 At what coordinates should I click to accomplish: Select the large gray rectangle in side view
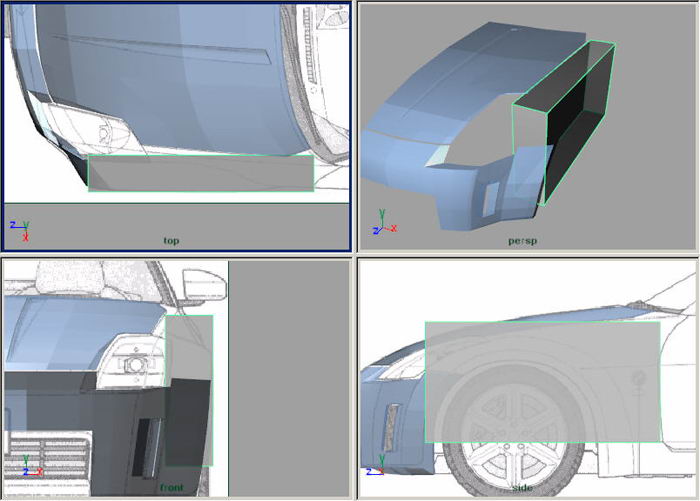(x=542, y=381)
